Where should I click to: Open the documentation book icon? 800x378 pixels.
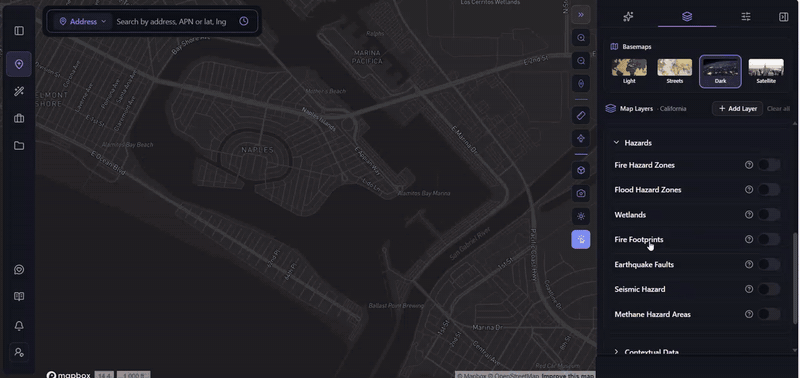click(x=19, y=297)
